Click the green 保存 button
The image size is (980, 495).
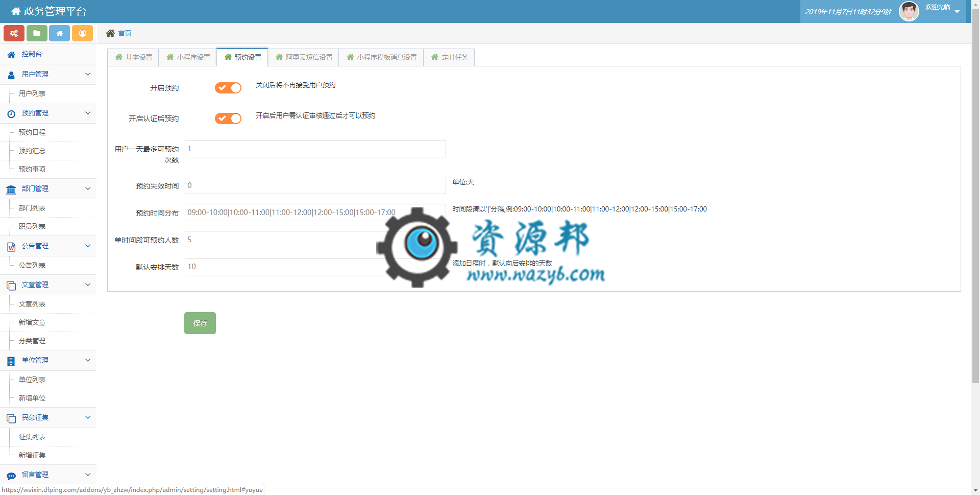[200, 323]
